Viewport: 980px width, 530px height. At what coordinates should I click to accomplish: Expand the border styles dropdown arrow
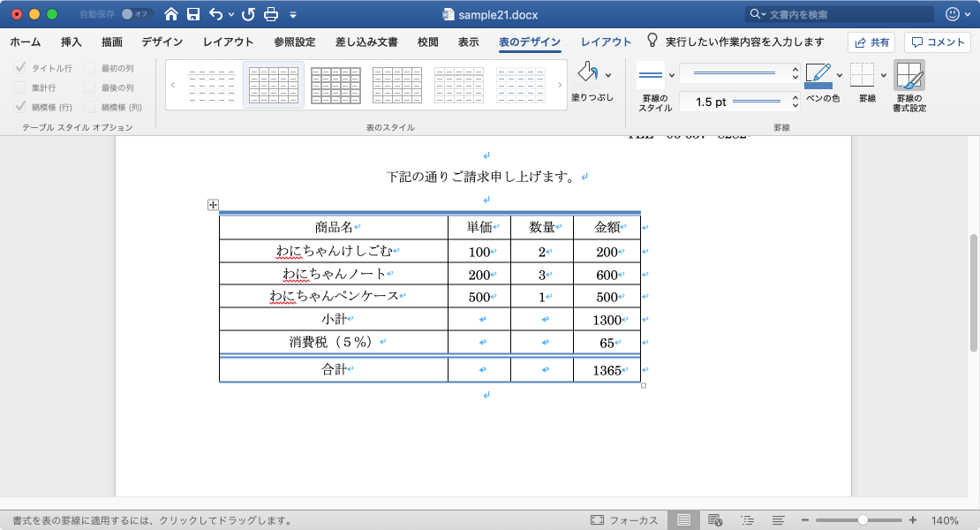(672, 75)
